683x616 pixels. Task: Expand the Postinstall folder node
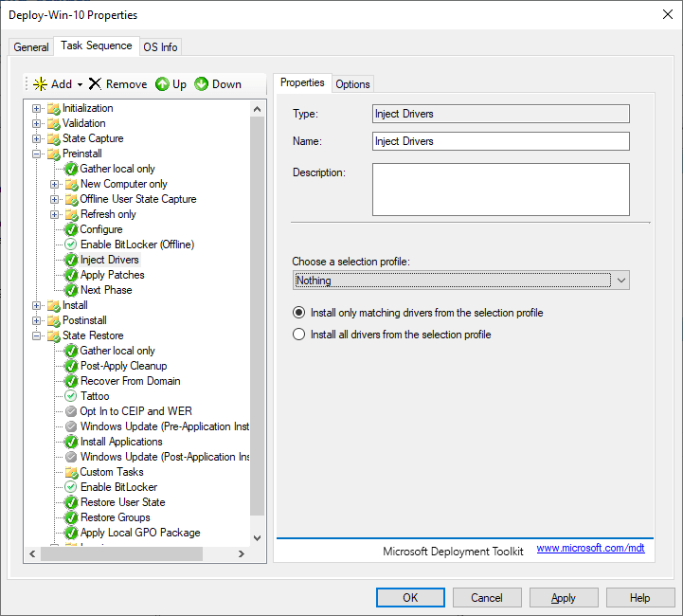[37, 320]
